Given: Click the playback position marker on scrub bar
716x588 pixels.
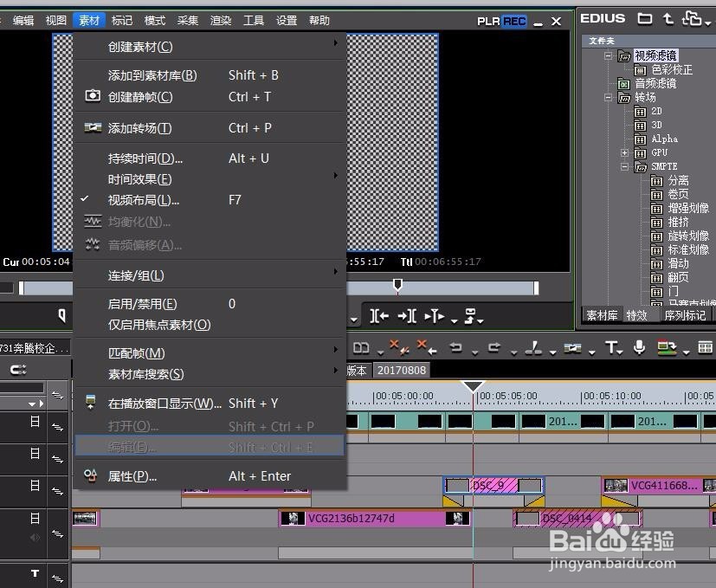Looking at the screenshot, I should coord(397,285).
